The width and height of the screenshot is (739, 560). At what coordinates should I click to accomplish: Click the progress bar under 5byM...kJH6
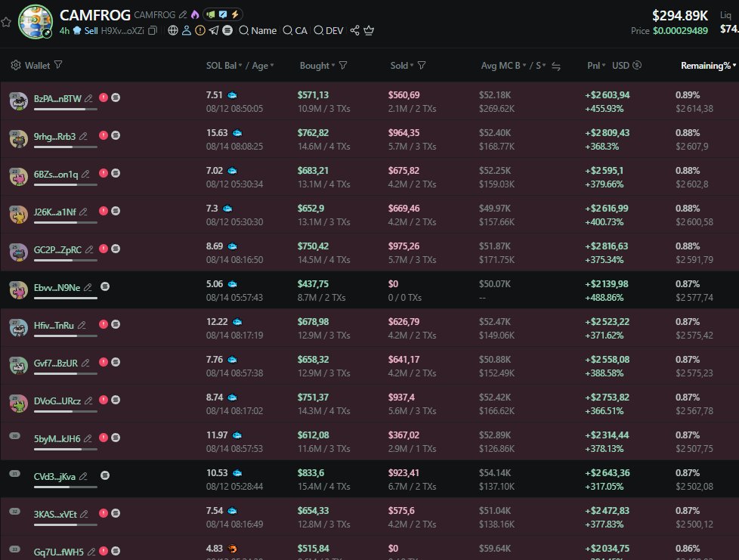pyautogui.click(x=66, y=449)
